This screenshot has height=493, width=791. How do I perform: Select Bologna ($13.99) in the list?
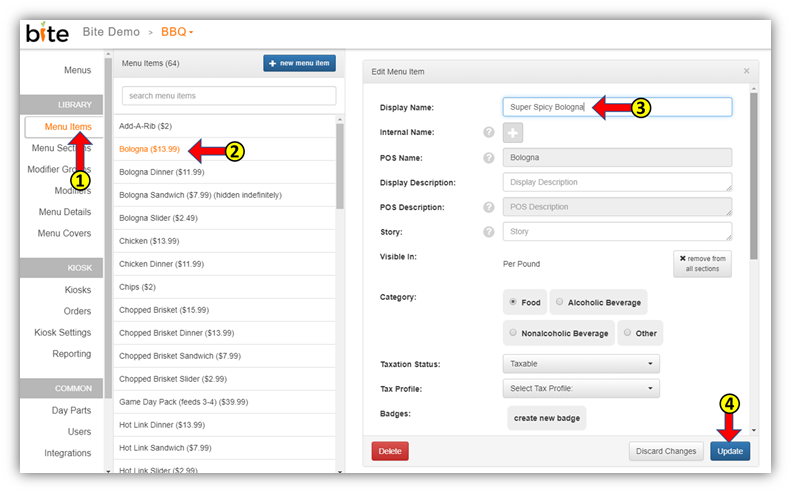[x=224, y=149]
